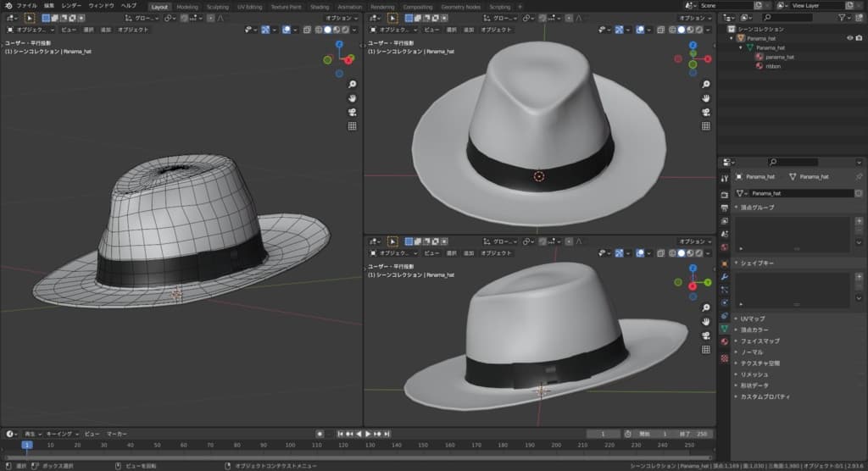Toggle camera view in the bottom-right viewport
Image resolution: width=868 pixels, height=471 pixels.
(707, 336)
